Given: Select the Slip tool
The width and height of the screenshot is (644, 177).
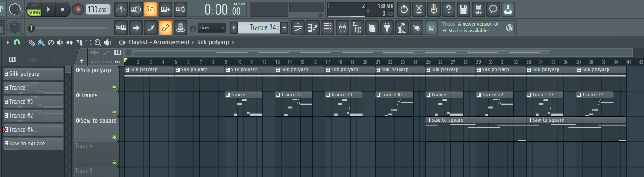Looking at the screenshot, I should (69, 42).
